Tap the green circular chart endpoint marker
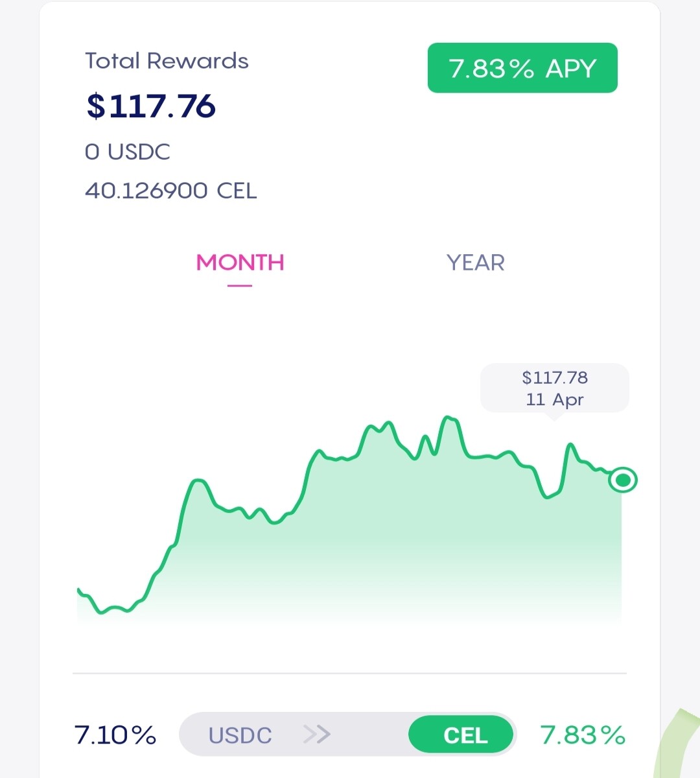Screen dimensions: 700x778 tap(624, 480)
